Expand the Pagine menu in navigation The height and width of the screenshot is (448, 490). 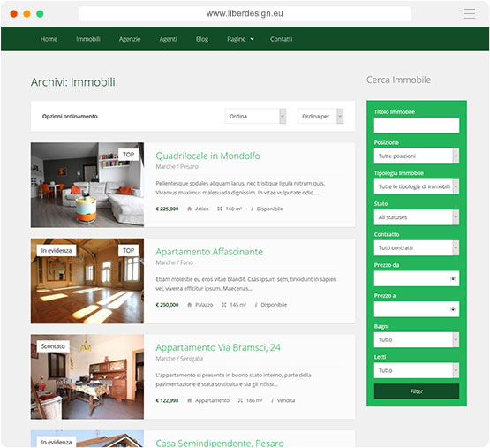(240, 39)
